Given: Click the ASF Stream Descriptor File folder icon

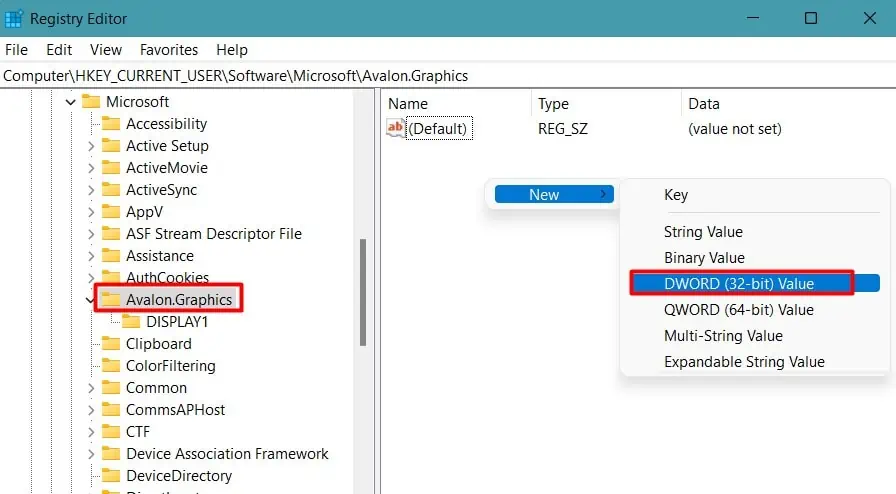Looking at the screenshot, I should (111, 234).
